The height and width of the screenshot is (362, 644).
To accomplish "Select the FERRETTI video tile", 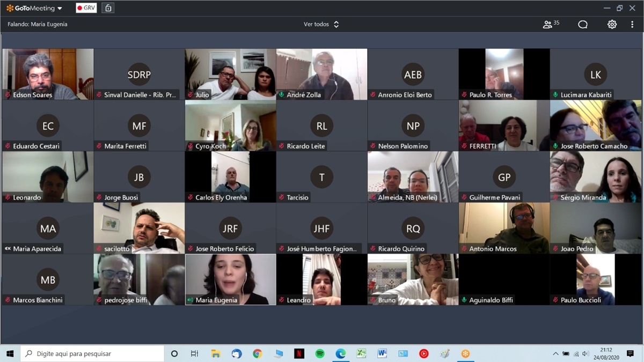I will pyautogui.click(x=504, y=126).
